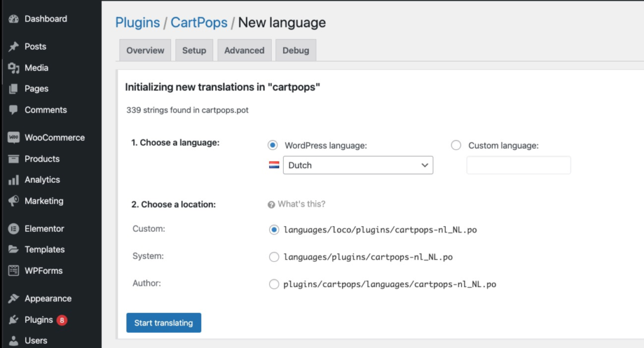Click the Dutch flag icon
Image resolution: width=644 pixels, height=348 pixels.
pos(274,165)
